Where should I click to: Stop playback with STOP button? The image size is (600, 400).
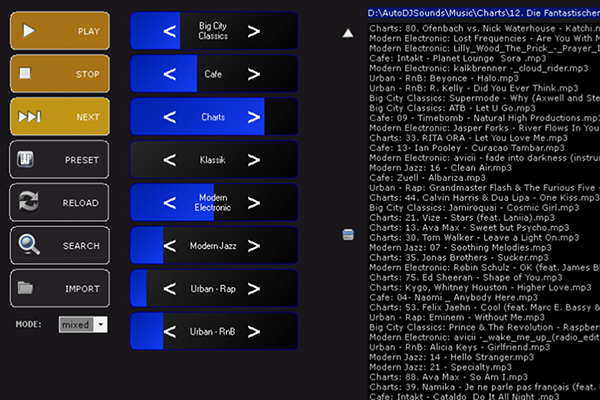tap(60, 73)
